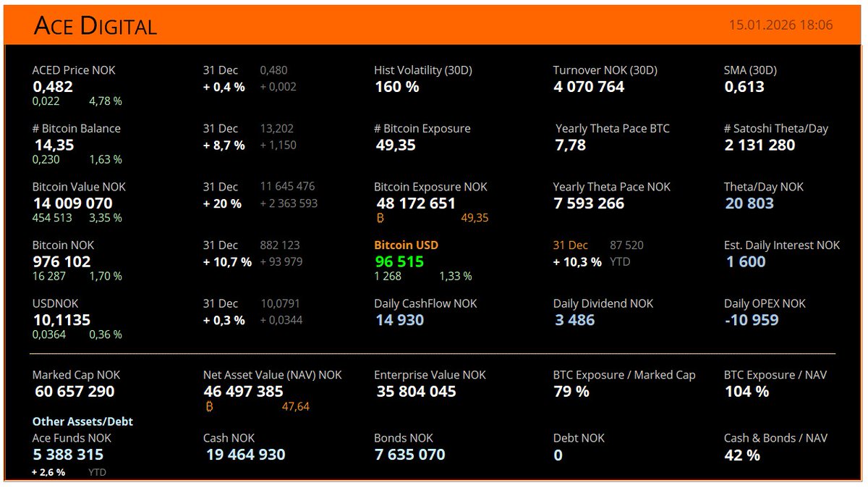868x488 pixels.
Task: Click the 7 593 266 theta pace value
Action: 589,203
